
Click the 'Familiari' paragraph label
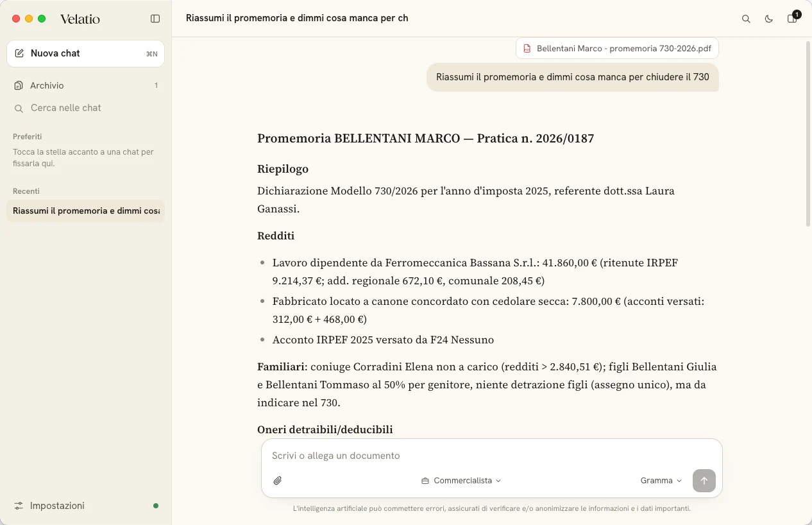point(282,366)
